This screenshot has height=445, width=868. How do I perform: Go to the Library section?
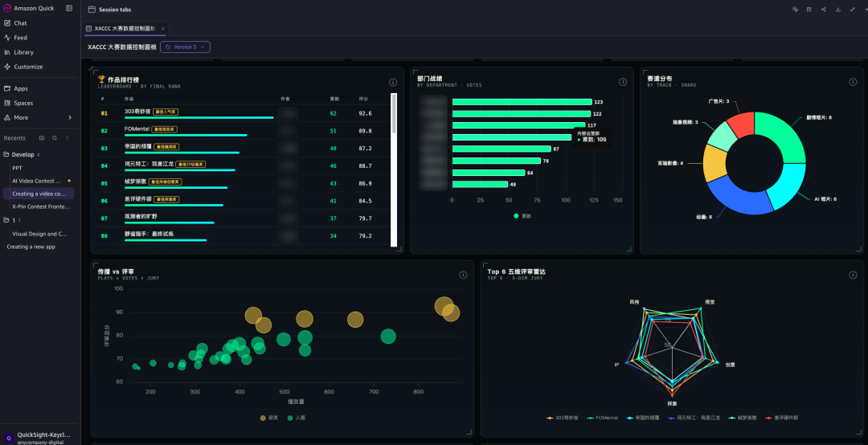(x=18, y=52)
